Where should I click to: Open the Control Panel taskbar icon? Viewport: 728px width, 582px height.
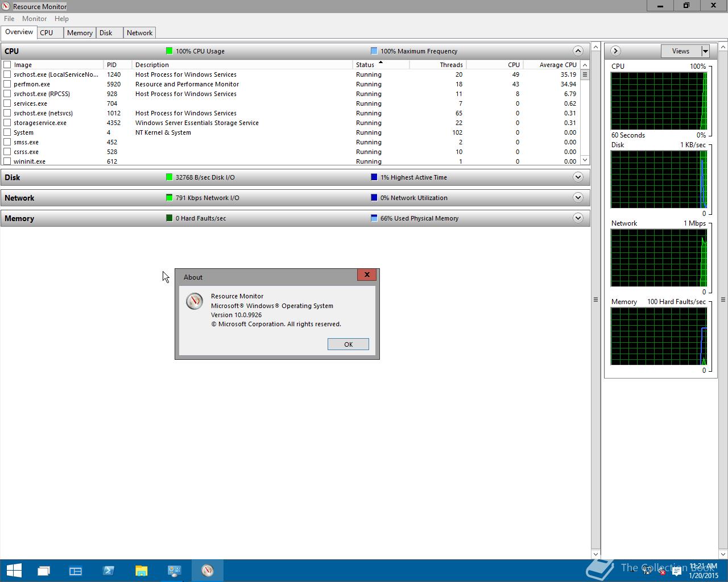pyautogui.click(x=174, y=571)
